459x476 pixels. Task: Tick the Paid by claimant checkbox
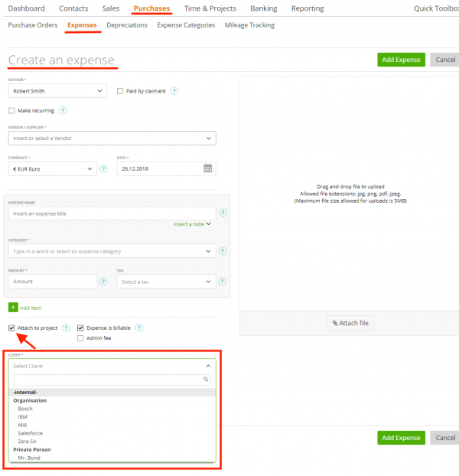pos(120,91)
